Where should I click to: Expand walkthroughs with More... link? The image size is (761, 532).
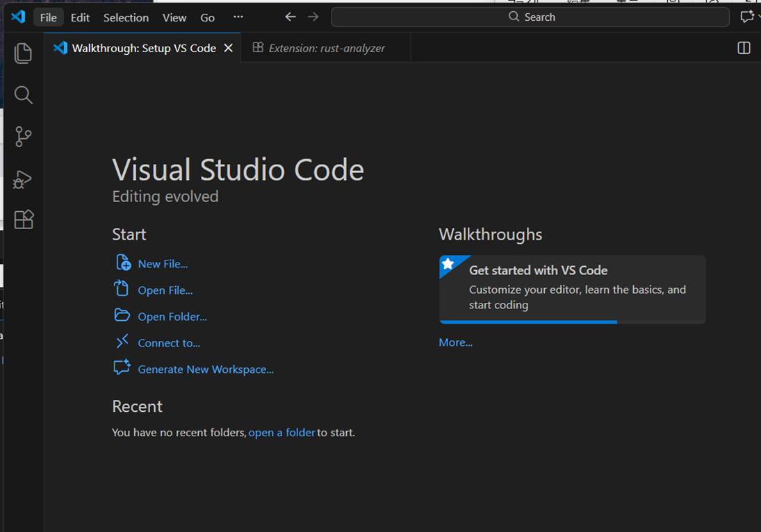(x=455, y=342)
